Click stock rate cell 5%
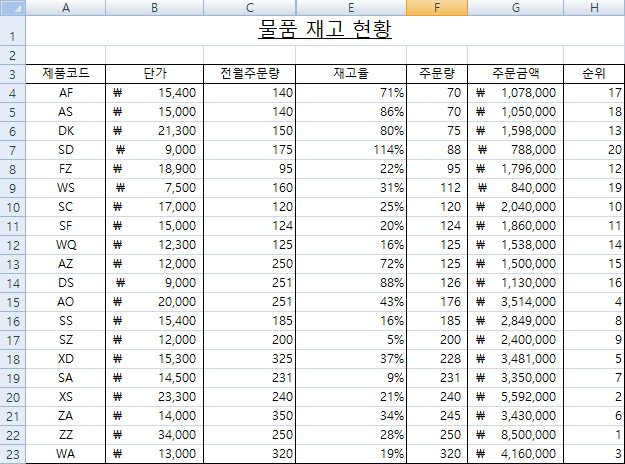Viewport: 625px width, 464px height. coord(351,340)
